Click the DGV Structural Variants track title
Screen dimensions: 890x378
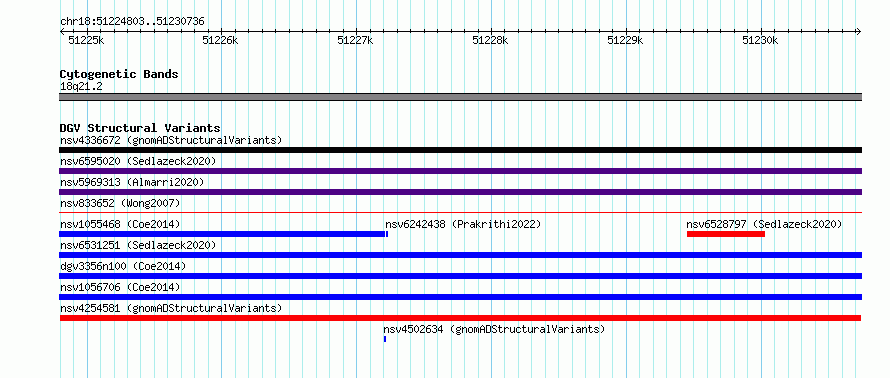tap(140, 128)
